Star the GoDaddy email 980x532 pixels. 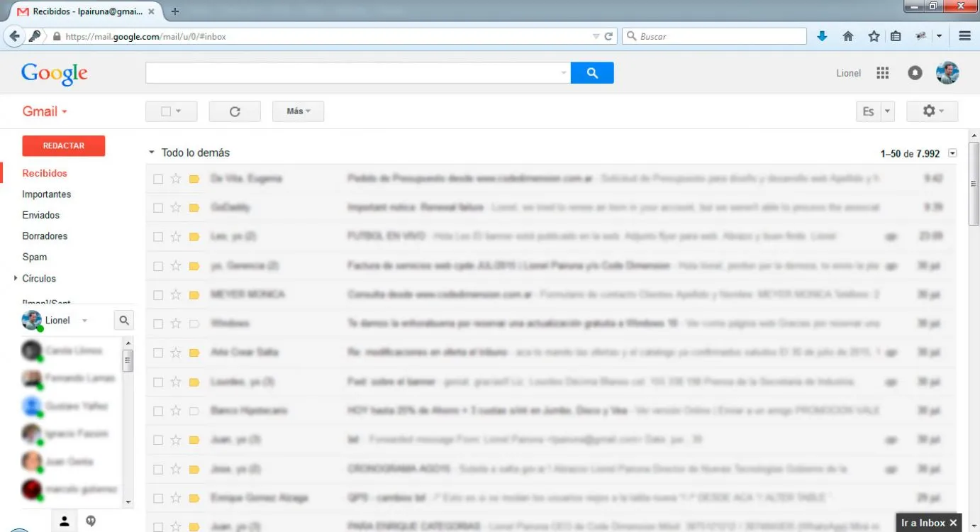(x=176, y=208)
